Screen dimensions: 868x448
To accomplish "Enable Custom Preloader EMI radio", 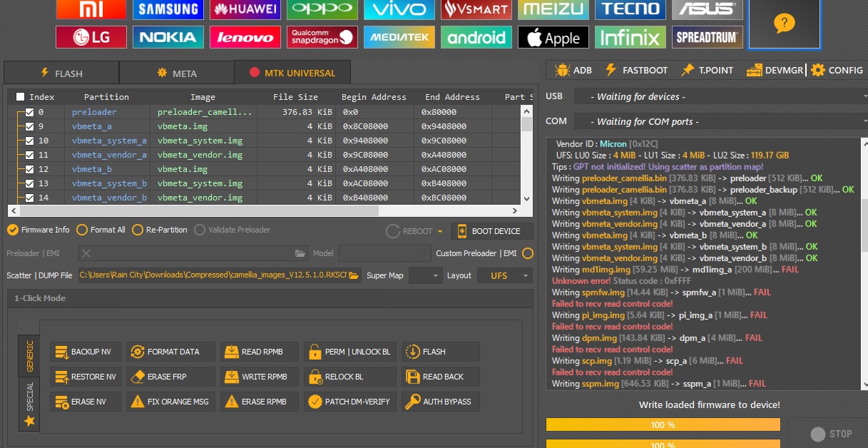I will coord(528,253).
